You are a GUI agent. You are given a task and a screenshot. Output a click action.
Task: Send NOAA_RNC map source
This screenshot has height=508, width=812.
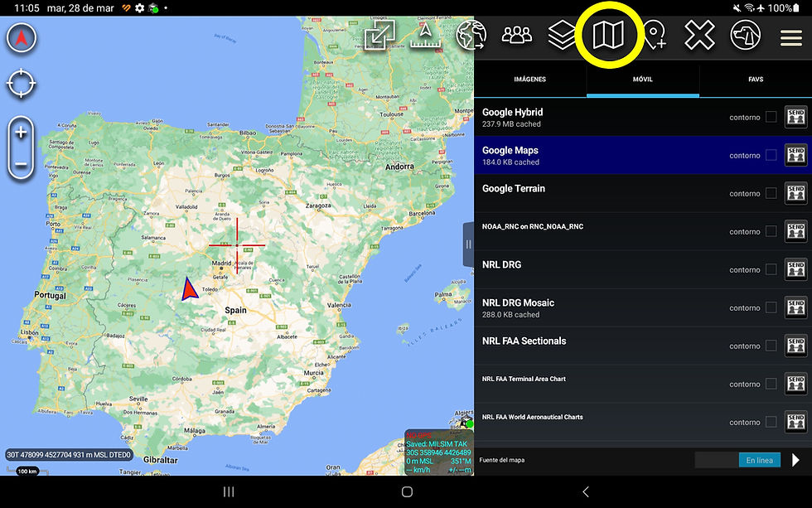796,231
